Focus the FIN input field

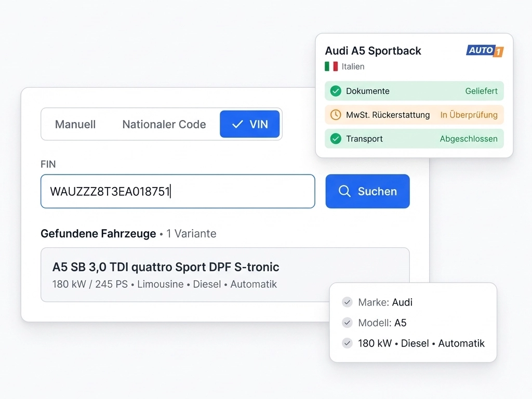coord(178,191)
